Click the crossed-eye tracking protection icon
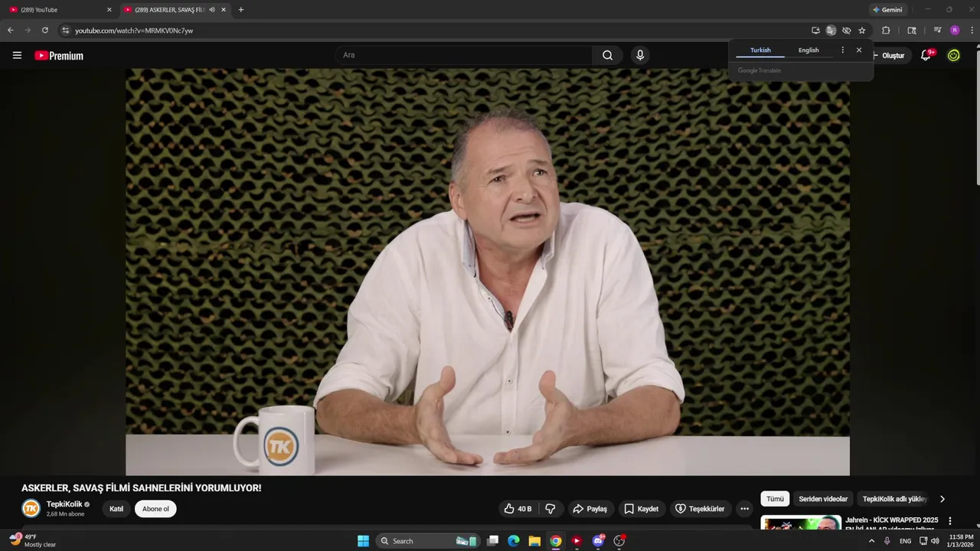980x551 pixels. click(846, 31)
